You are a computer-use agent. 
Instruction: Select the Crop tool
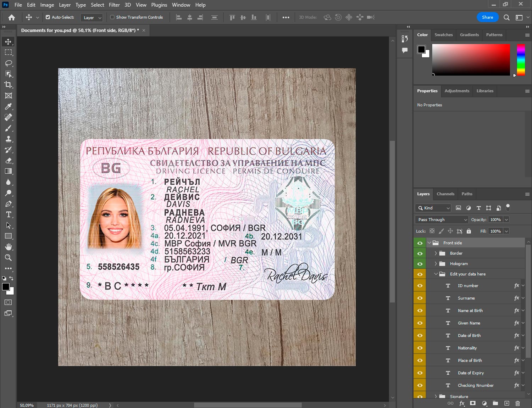(9, 85)
